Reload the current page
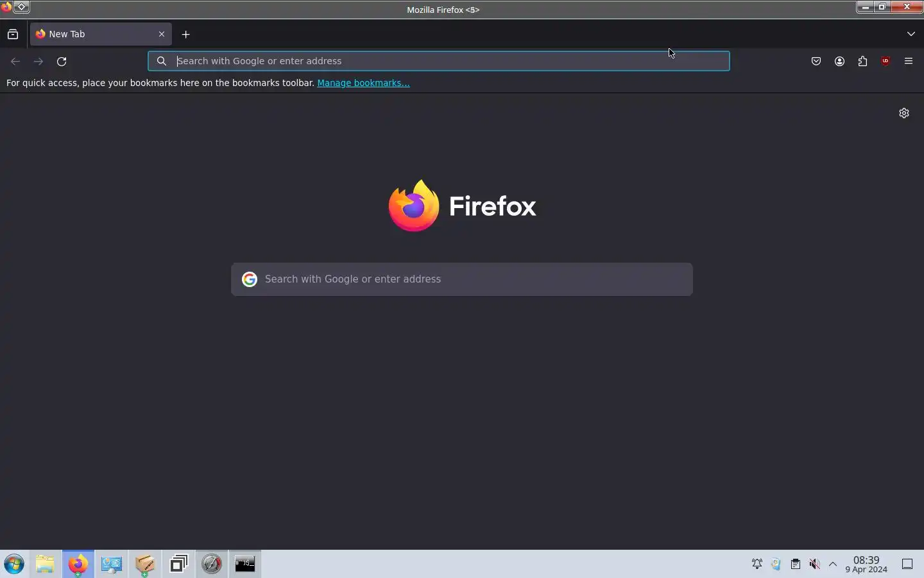This screenshot has width=924, height=578. 62,62
